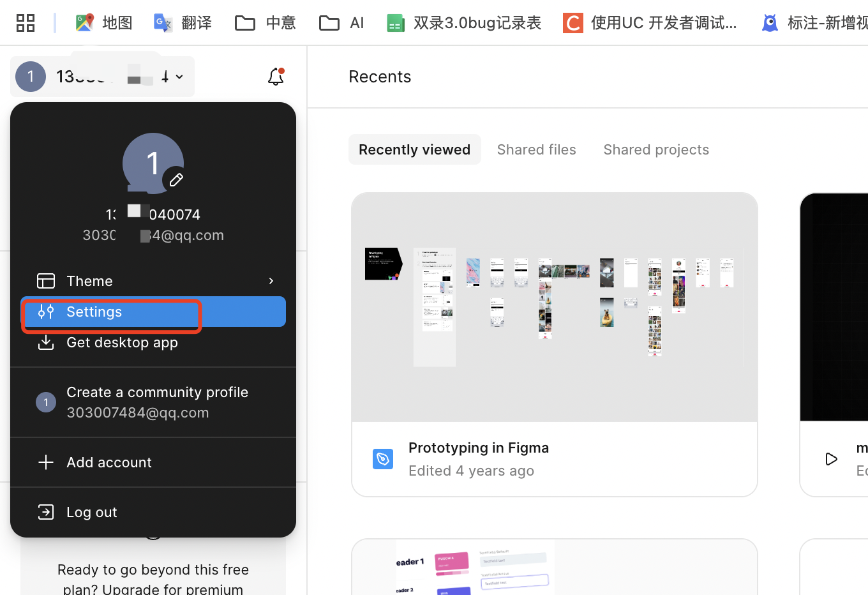The width and height of the screenshot is (868, 595).
Task: Click the plus icon next to Add account
Action: 46,462
